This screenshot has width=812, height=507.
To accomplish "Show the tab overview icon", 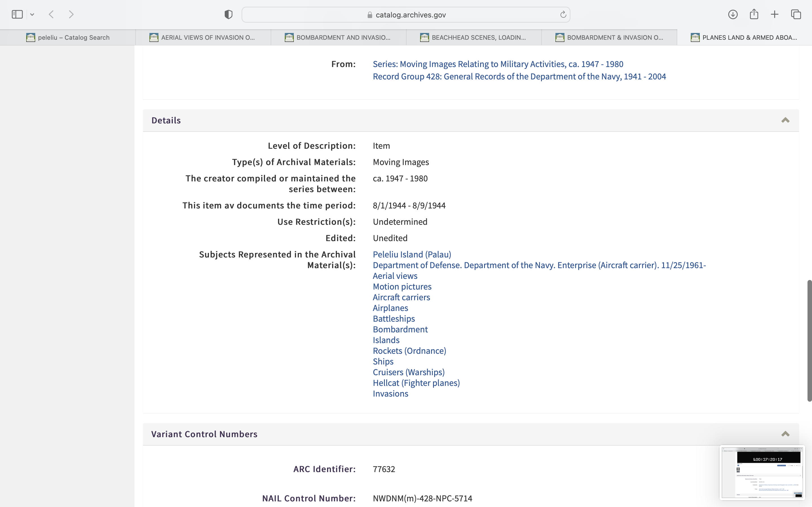I will [x=796, y=14].
